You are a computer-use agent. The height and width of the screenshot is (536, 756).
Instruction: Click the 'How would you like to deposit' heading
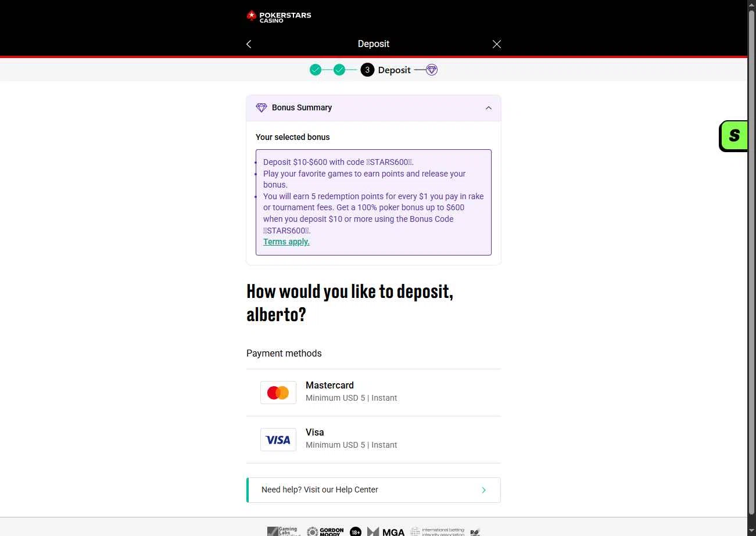tap(350, 303)
